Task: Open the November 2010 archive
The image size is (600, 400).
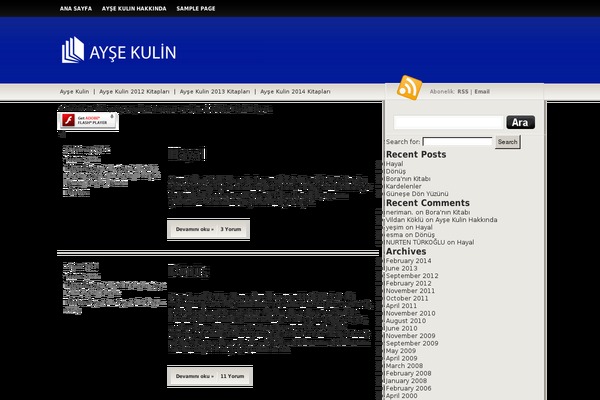Action: pos(411,313)
